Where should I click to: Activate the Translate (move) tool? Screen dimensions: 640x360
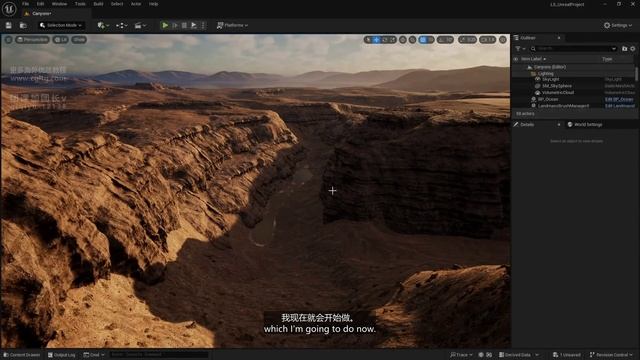click(x=376, y=40)
